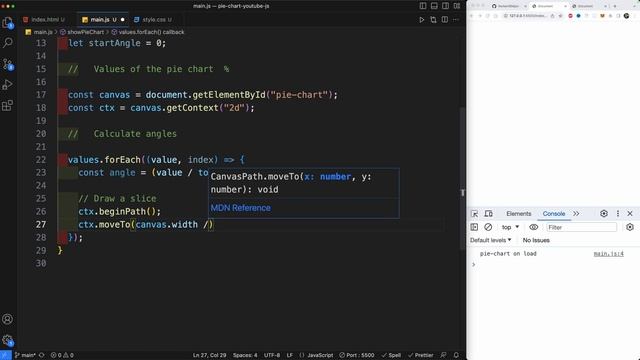Click the console Filter input field

581,227
